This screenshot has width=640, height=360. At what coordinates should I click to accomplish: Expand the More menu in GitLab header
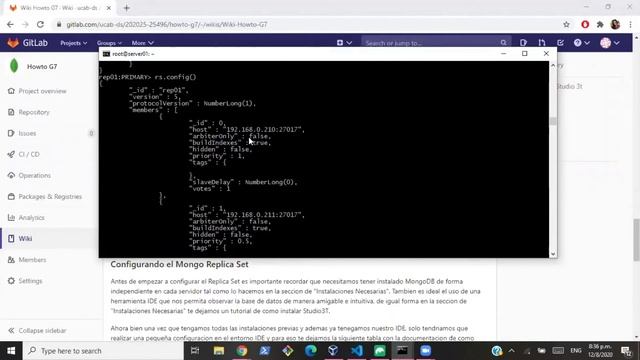(142, 43)
